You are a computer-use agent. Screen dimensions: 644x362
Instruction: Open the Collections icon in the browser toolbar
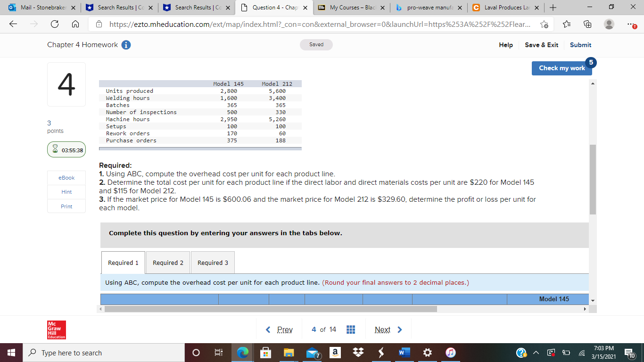coord(588,25)
